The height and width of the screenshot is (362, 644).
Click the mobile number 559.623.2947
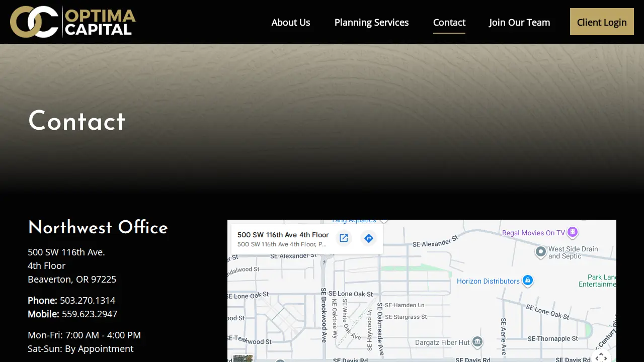(90, 314)
